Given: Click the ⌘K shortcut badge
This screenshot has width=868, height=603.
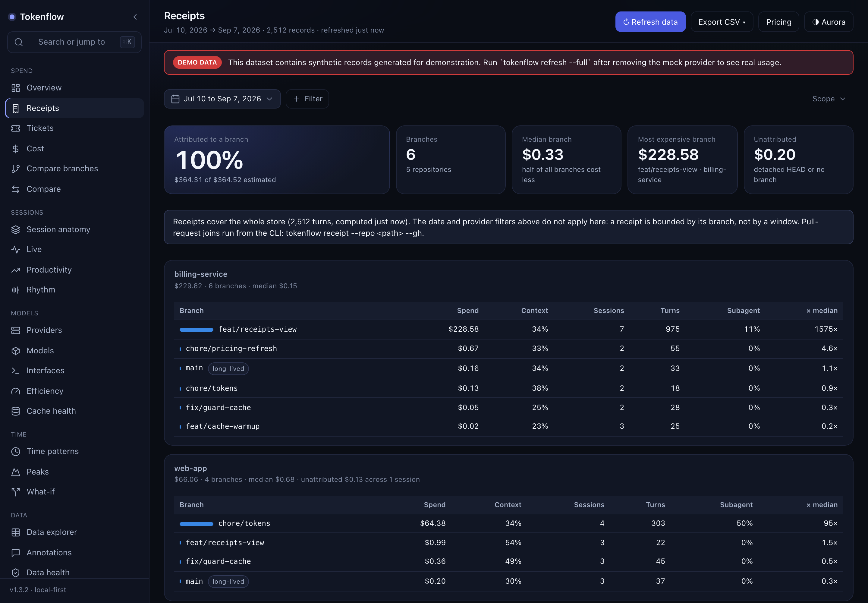Looking at the screenshot, I should [x=127, y=42].
